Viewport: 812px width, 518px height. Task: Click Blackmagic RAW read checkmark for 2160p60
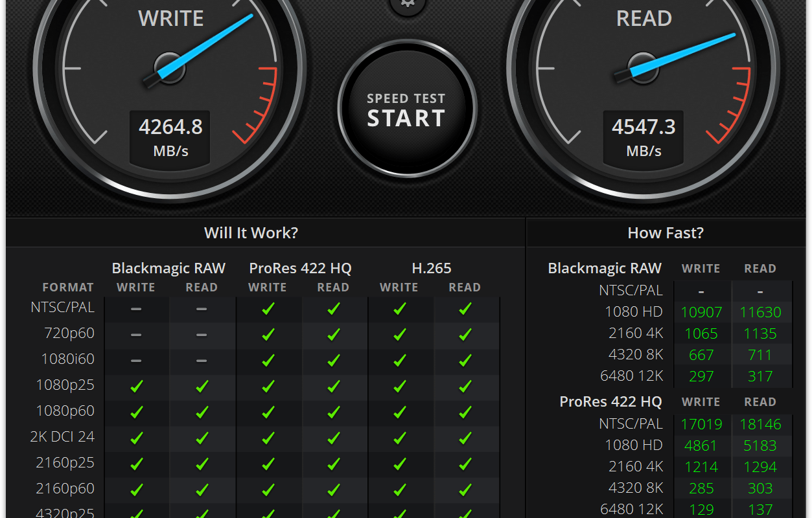pyautogui.click(x=202, y=490)
